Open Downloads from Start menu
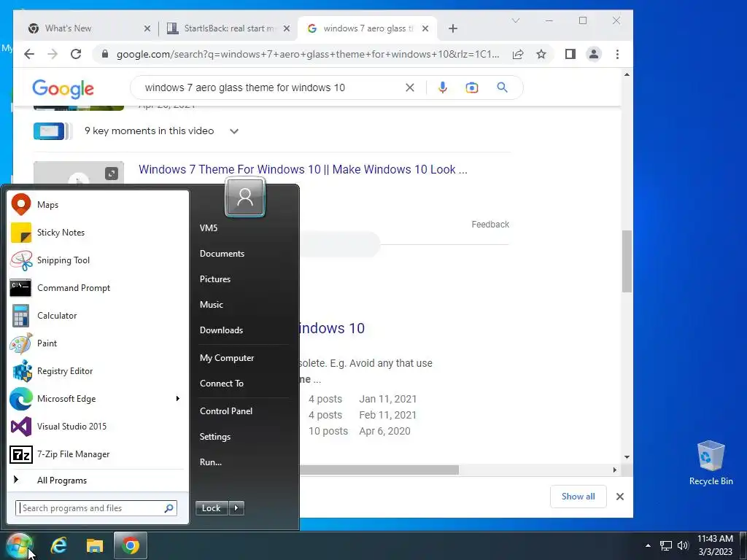 click(x=222, y=330)
